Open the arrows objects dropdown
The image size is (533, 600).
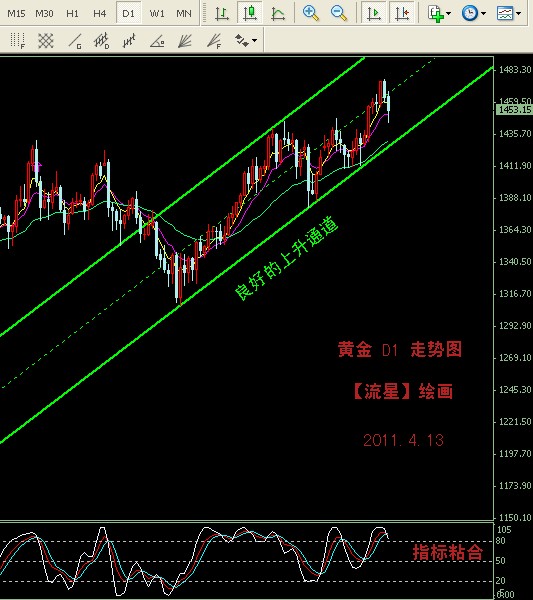tap(246, 41)
